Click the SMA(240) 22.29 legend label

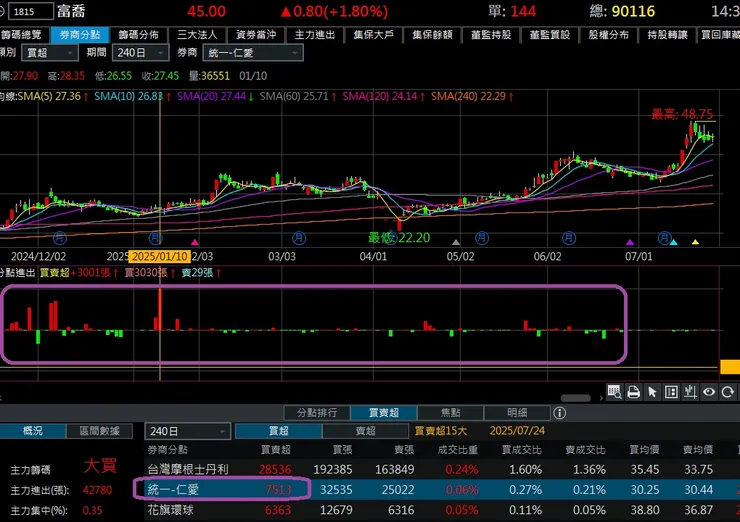pos(468,96)
